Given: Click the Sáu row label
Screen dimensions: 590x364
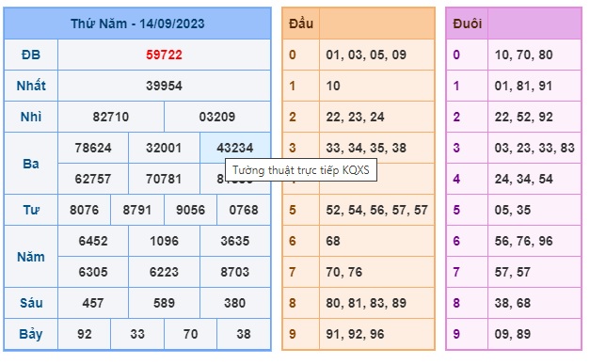Looking at the screenshot, I should pyautogui.click(x=31, y=303).
